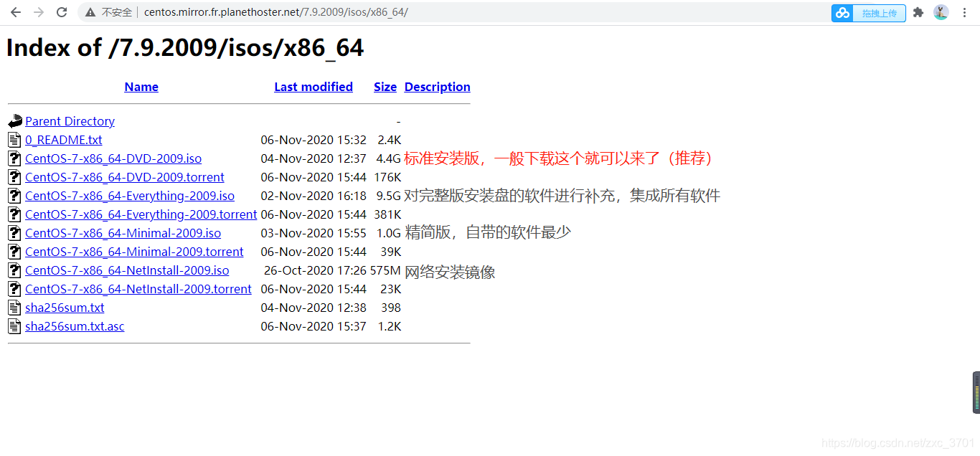Click the 9.5G size of the Everything iso

click(x=388, y=196)
